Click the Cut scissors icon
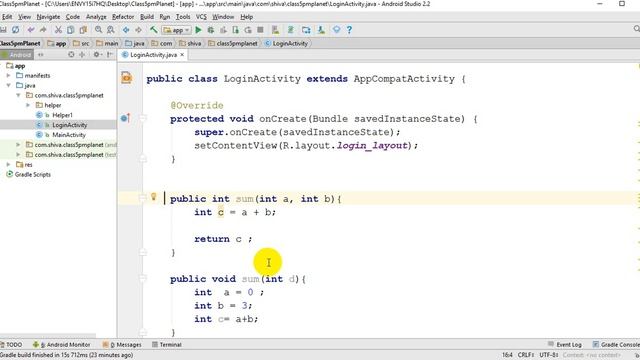Viewport: 640px width, 360px height. coord(58,30)
